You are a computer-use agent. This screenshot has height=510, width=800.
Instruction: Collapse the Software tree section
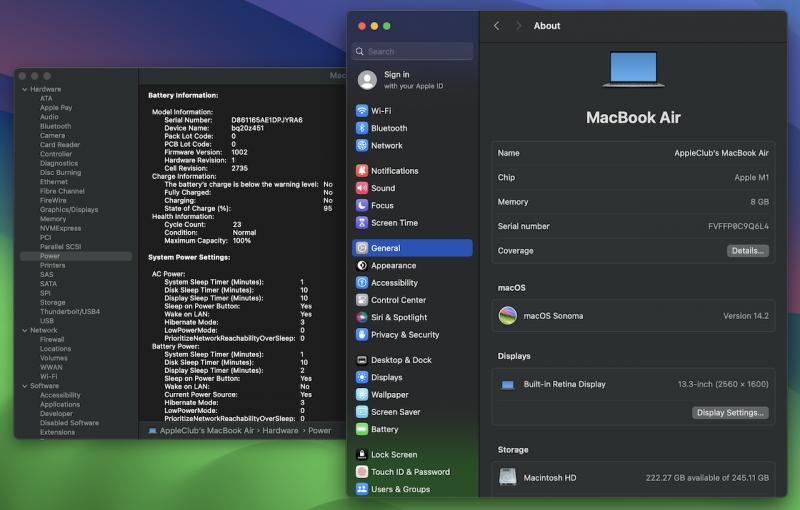tap(24, 386)
